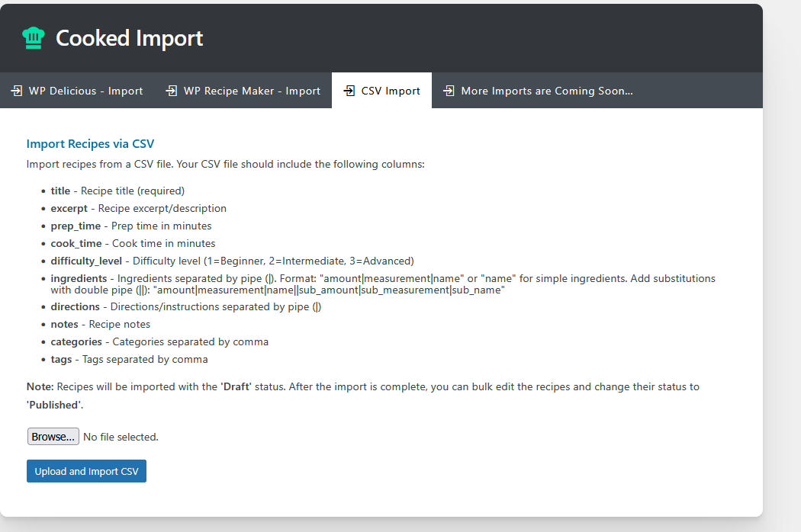Switch to the WP Recipe Maker - Import tab
Screen dimensions: 801x532
pos(252,91)
